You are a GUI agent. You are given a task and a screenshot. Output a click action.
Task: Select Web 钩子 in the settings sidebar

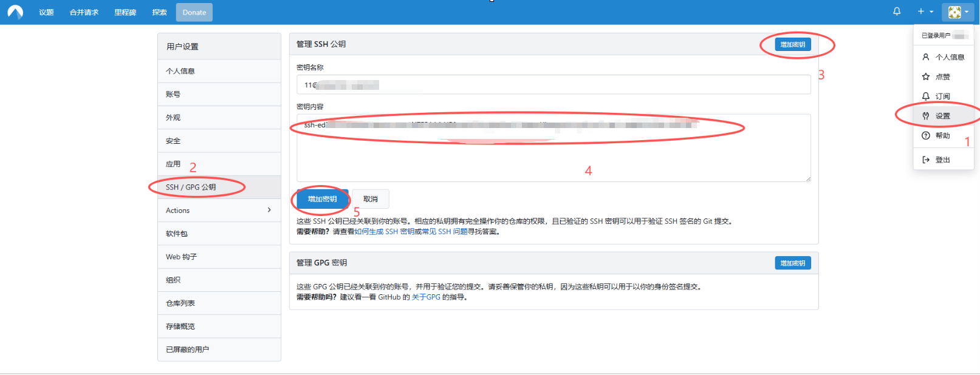(219, 257)
